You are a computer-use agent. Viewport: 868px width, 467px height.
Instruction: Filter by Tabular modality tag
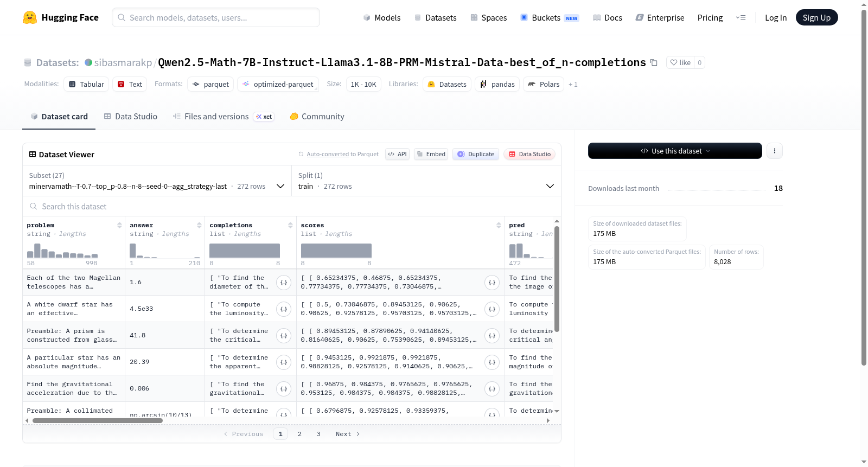coord(86,84)
